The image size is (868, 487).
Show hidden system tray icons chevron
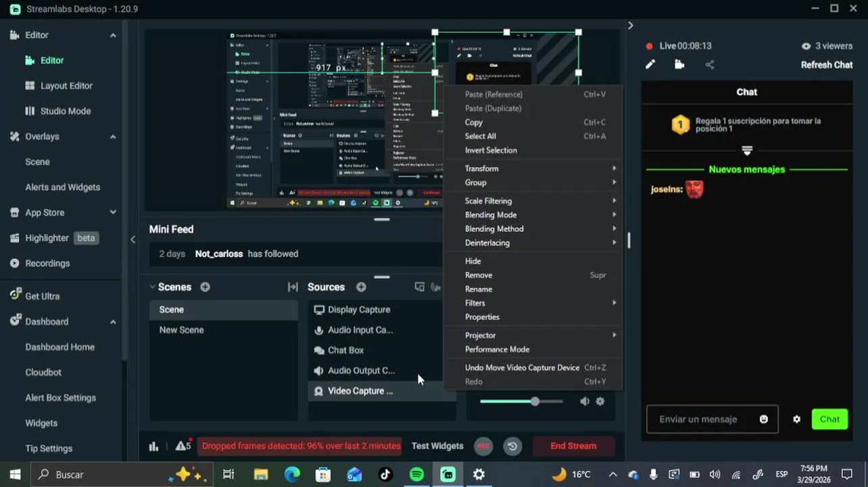click(x=612, y=474)
